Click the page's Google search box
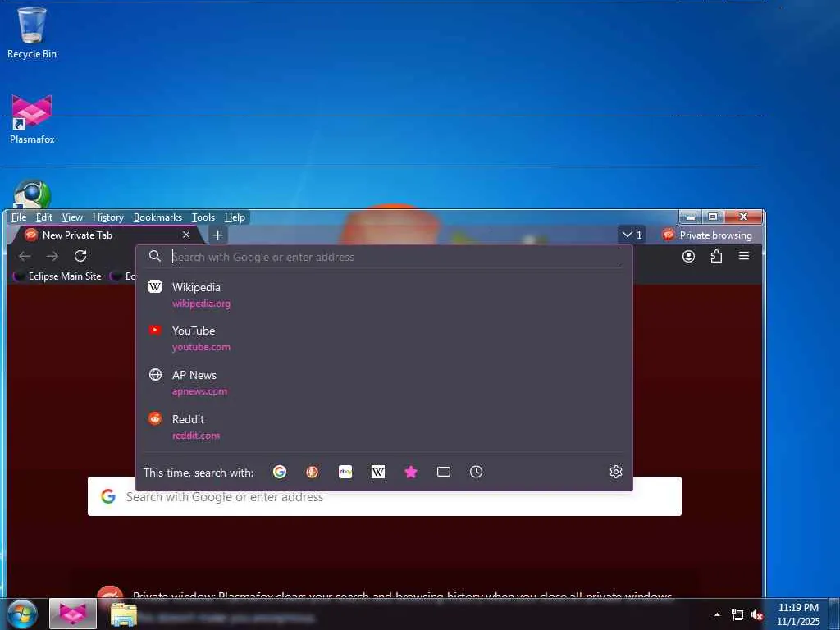840x630 pixels. (384, 496)
